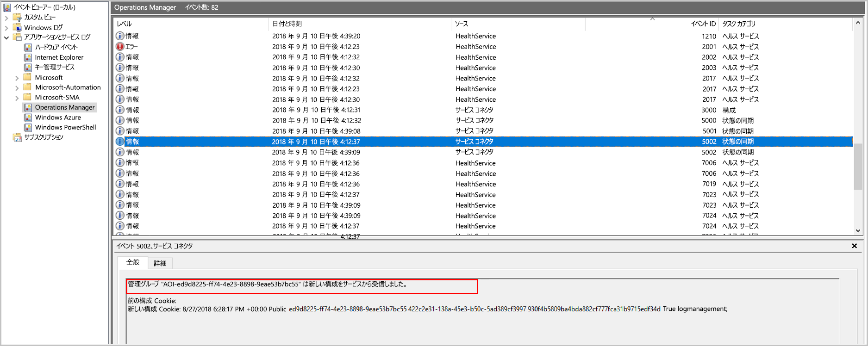Click the event list scroll up arrow
The height and width of the screenshot is (346, 868).
pyautogui.click(x=858, y=23)
